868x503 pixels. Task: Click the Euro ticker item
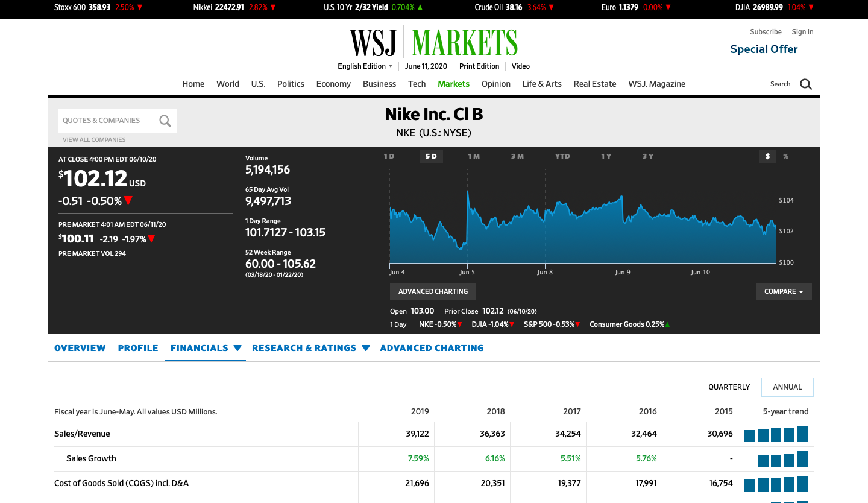[635, 8]
